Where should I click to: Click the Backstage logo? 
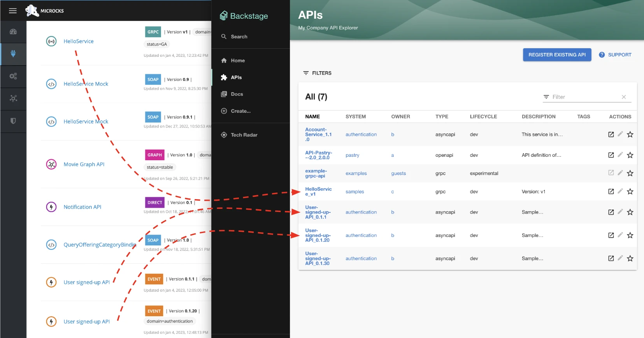(244, 16)
